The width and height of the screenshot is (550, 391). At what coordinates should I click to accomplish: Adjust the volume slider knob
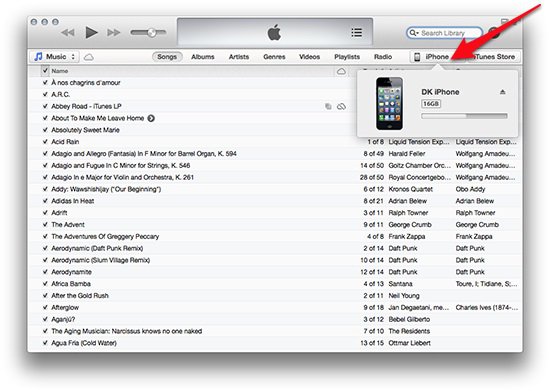(x=152, y=33)
